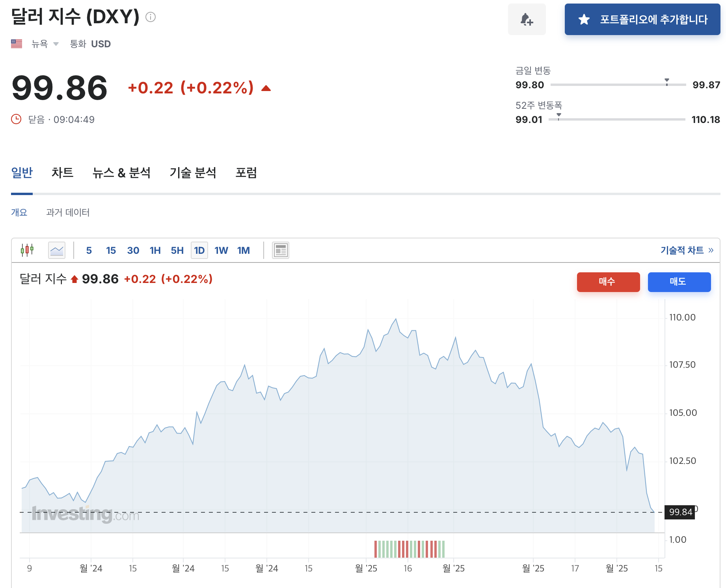
Task: Click the 52-week high value 110.18
Action: tap(706, 119)
